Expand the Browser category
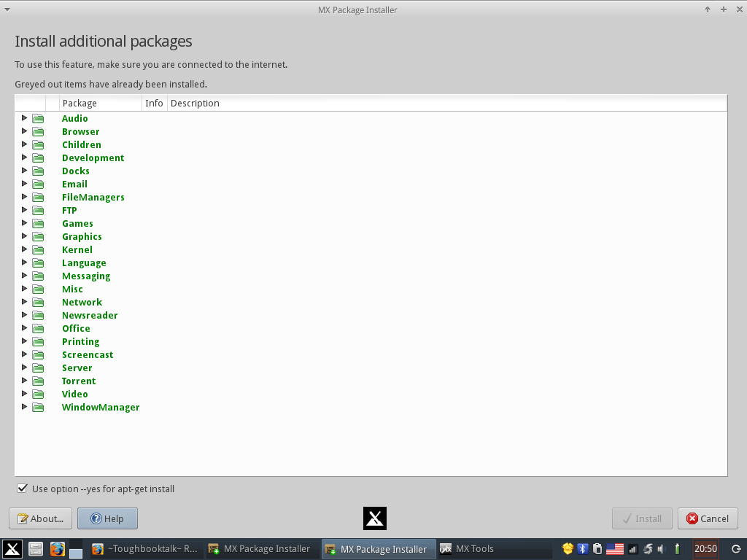747x560 pixels. pos(24,131)
